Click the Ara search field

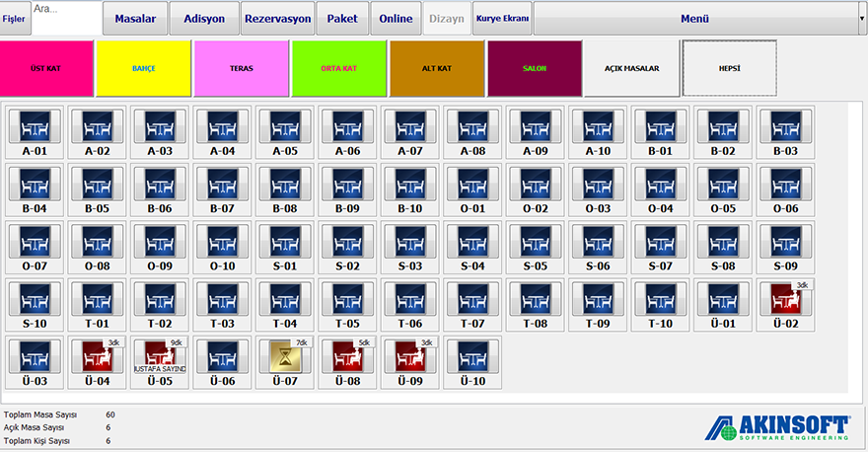65,19
